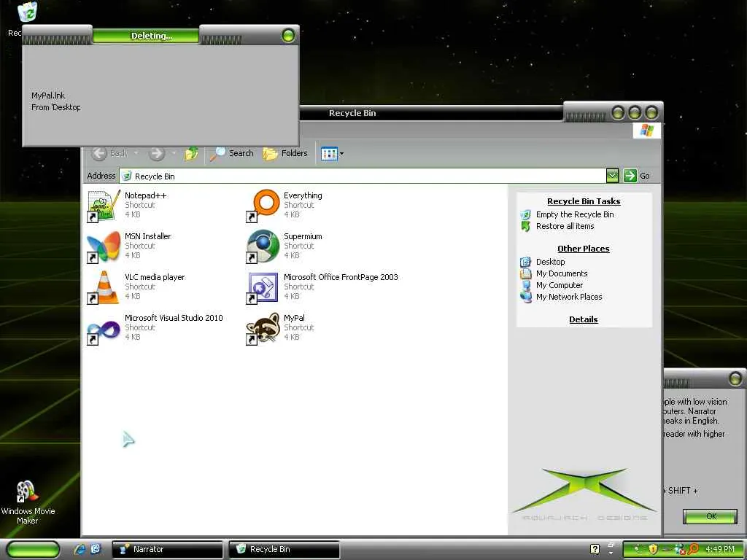Image resolution: width=747 pixels, height=560 pixels.
Task: Click the Up folder toolbar icon
Action: click(192, 153)
